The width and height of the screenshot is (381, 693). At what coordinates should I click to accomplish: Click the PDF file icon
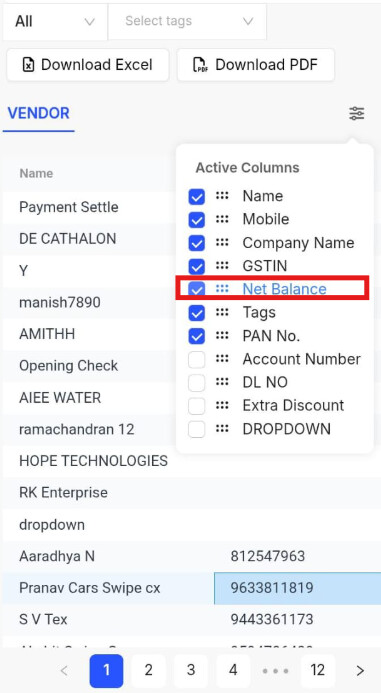200,65
